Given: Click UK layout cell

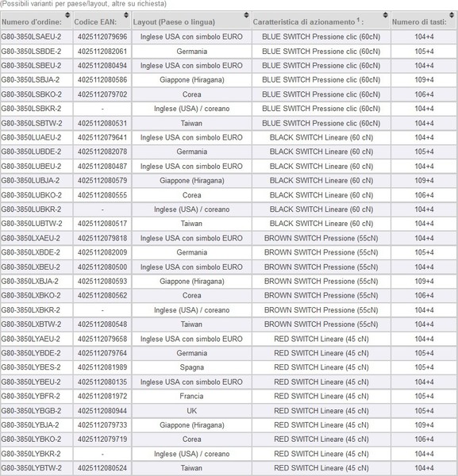Looking at the screenshot, I should click(x=191, y=411).
